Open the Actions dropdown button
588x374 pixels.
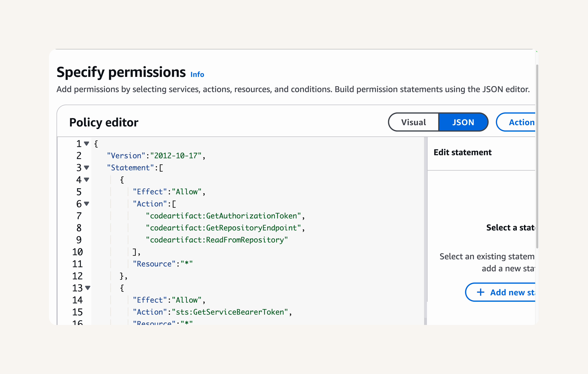point(516,122)
